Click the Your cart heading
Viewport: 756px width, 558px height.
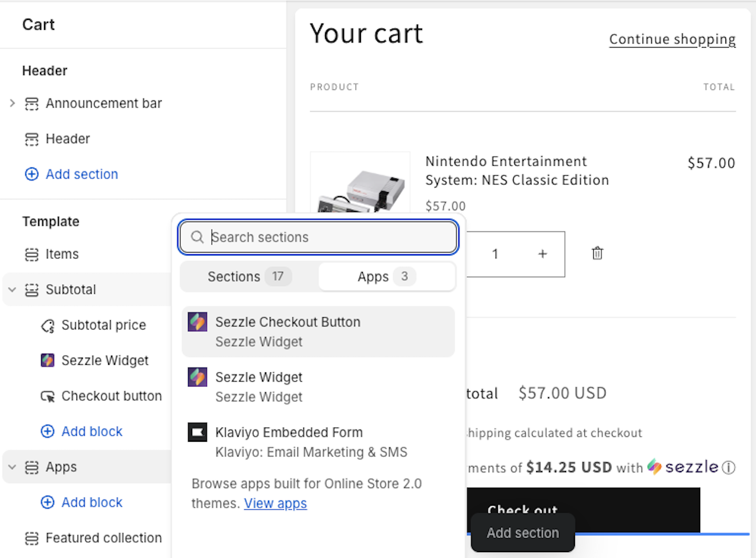click(366, 33)
